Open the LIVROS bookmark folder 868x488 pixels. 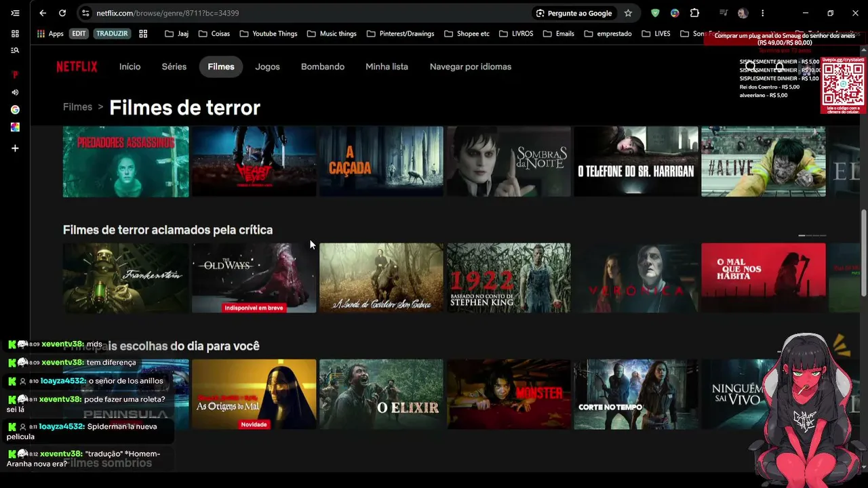click(515, 34)
